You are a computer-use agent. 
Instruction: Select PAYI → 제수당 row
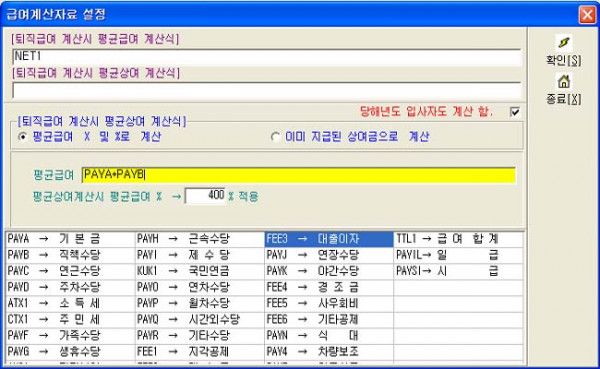point(200,255)
